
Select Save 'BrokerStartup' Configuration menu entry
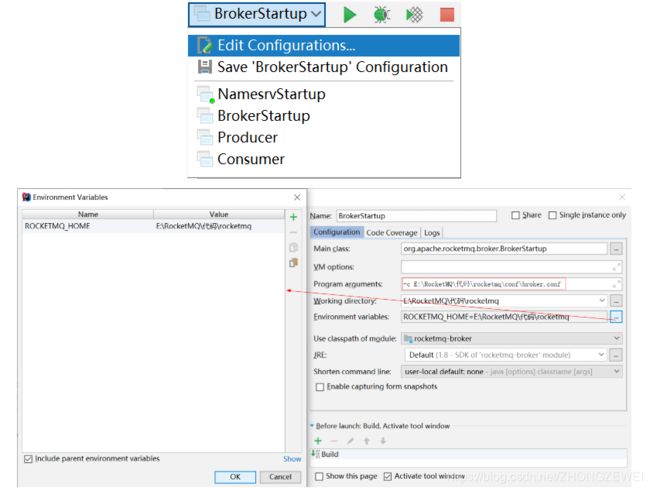pos(323,67)
